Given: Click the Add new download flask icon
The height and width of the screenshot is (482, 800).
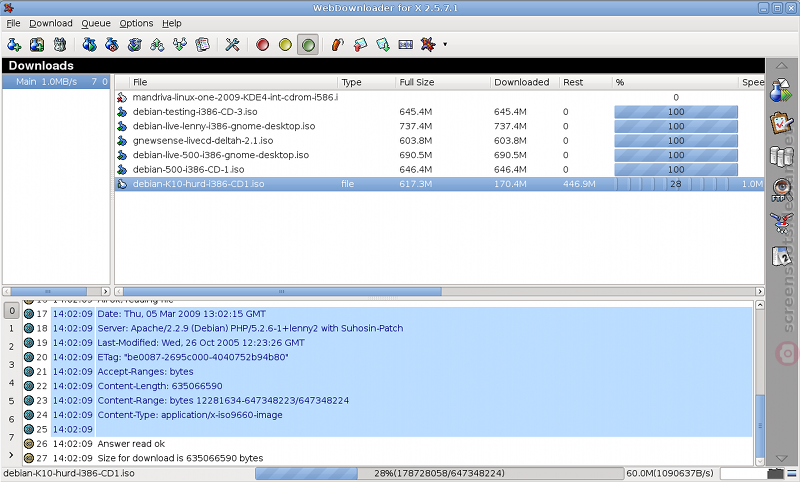Looking at the screenshot, I should pyautogui.click(x=14, y=45).
